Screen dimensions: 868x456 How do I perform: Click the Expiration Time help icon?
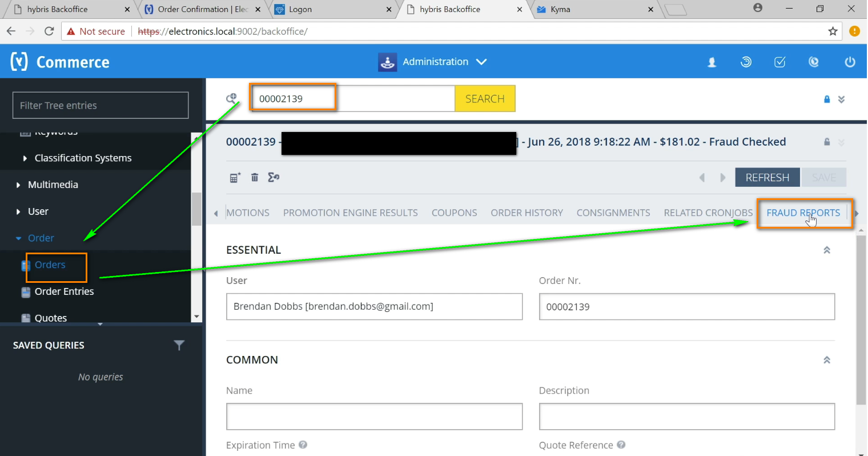coord(303,445)
